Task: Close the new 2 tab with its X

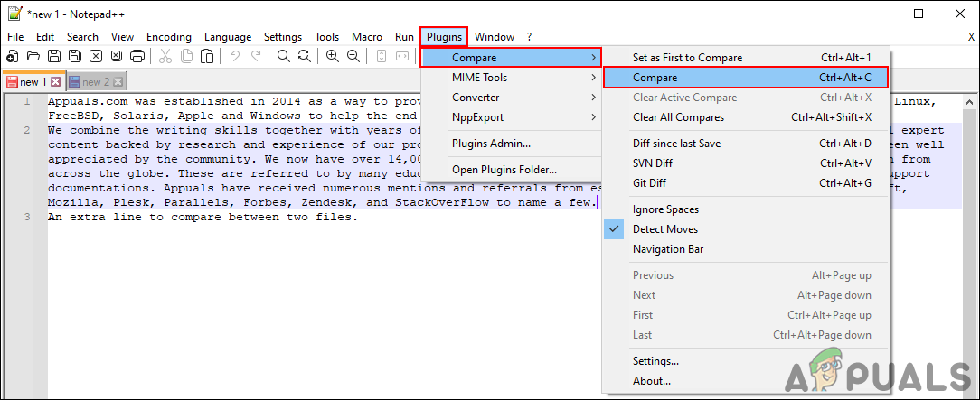Action: [x=118, y=82]
